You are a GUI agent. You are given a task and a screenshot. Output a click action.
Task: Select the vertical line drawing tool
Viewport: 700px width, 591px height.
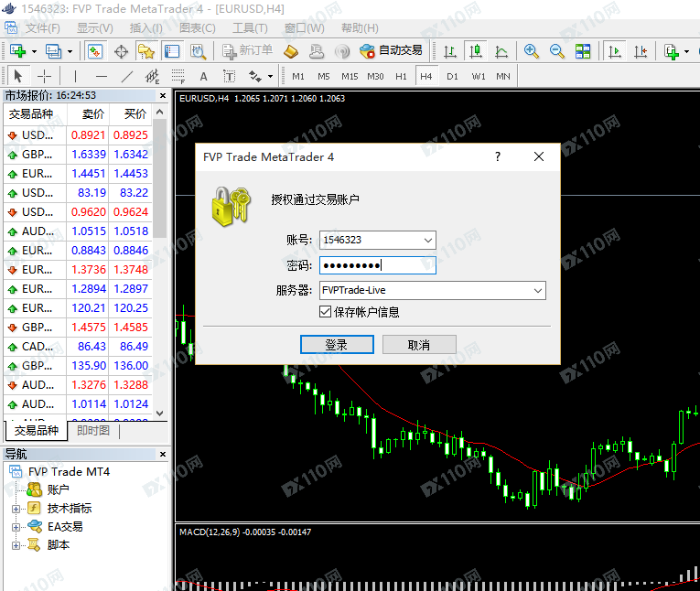75,76
